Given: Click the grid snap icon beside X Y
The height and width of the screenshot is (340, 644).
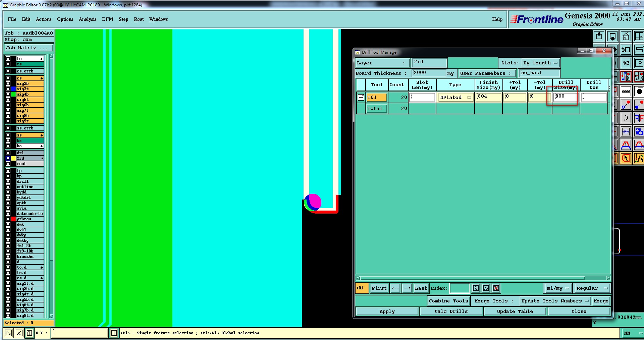Looking at the screenshot, I should [30, 333].
